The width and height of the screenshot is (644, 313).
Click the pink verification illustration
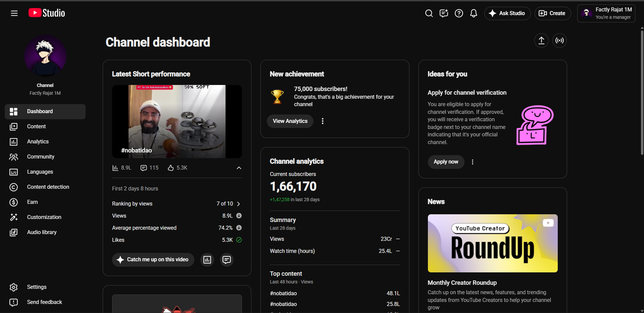(x=535, y=125)
